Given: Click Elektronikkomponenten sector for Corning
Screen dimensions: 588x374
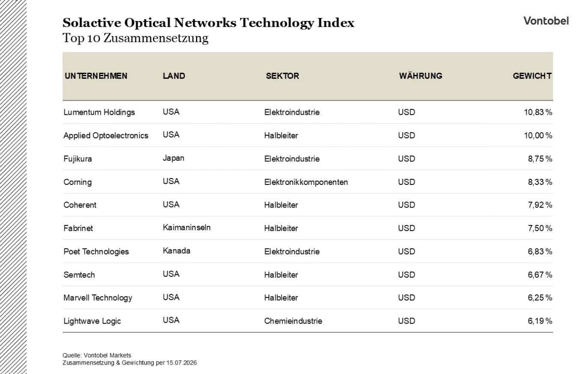Looking at the screenshot, I should pos(306,182).
